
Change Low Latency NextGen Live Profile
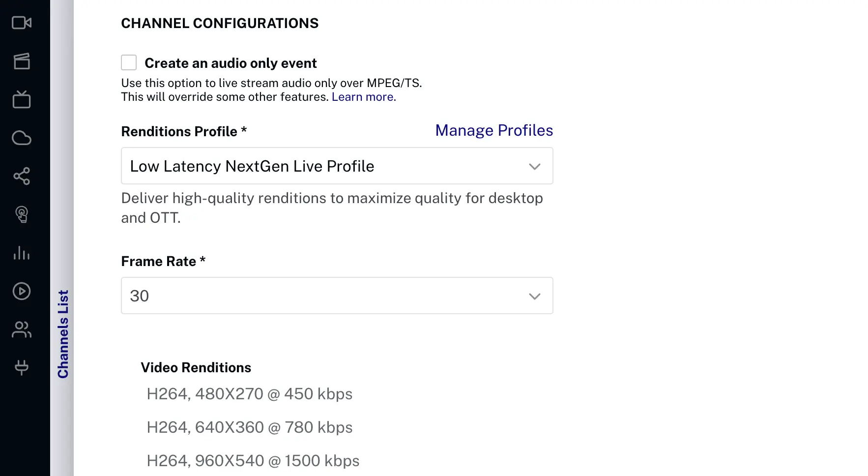pos(337,166)
